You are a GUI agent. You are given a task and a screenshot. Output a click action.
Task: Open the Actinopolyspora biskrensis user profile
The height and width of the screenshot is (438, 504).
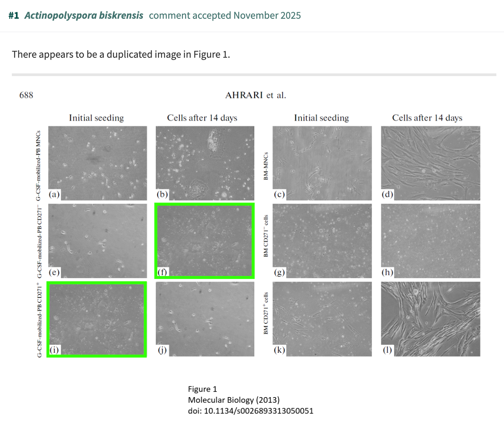pyautogui.click(x=84, y=16)
